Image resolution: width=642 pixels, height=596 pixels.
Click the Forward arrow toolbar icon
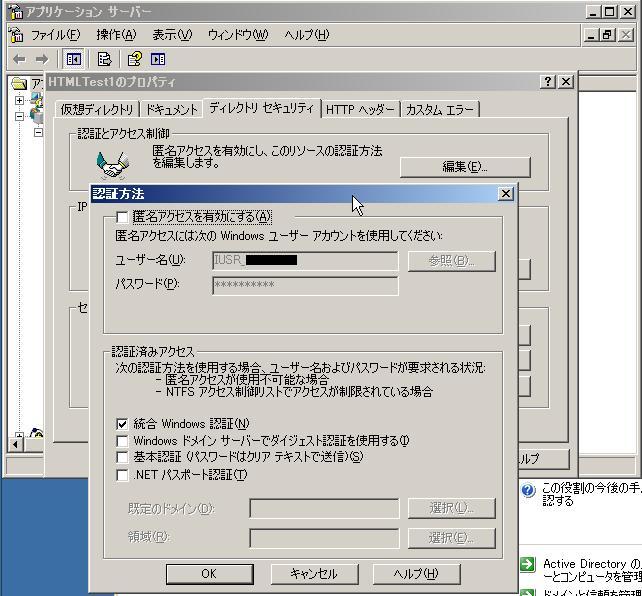pyautogui.click(x=42, y=60)
